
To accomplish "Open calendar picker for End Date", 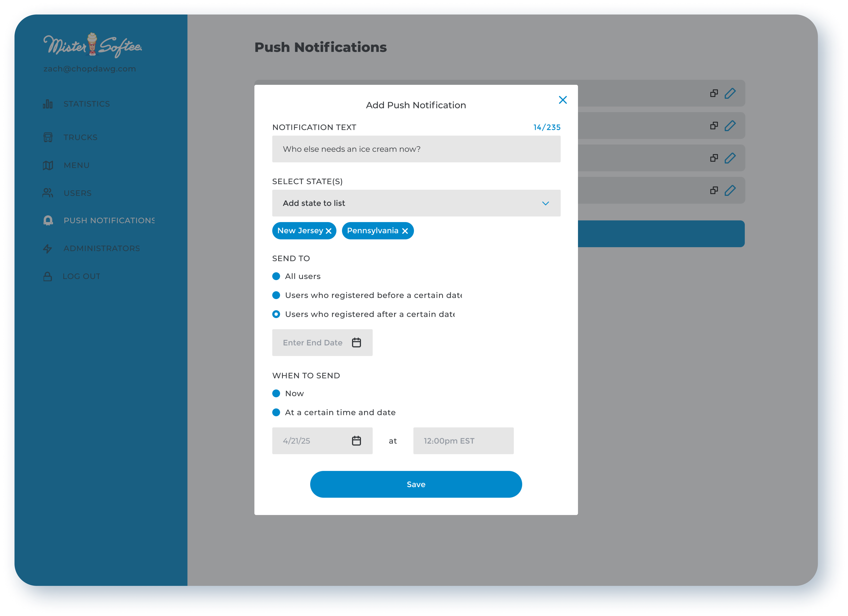I will [x=356, y=343].
